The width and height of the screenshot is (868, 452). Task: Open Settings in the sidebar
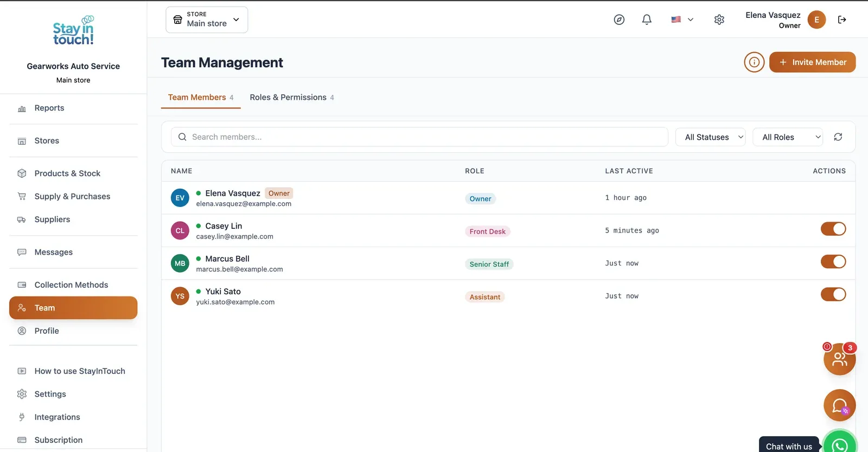(x=73, y=394)
